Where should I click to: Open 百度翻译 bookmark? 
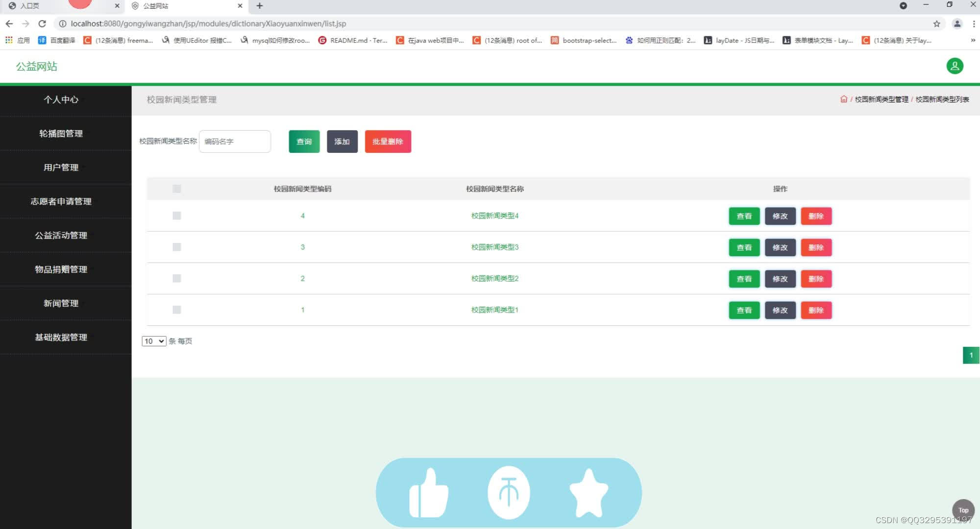pyautogui.click(x=57, y=40)
